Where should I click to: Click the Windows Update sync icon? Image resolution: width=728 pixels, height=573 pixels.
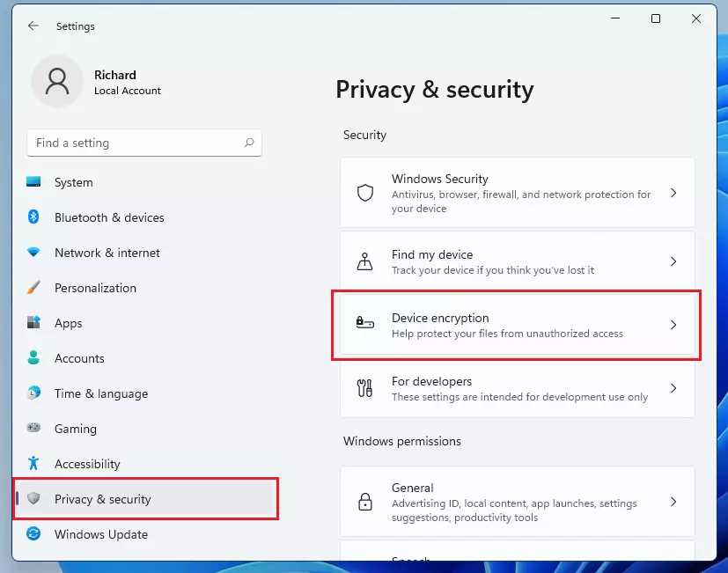[x=33, y=533]
